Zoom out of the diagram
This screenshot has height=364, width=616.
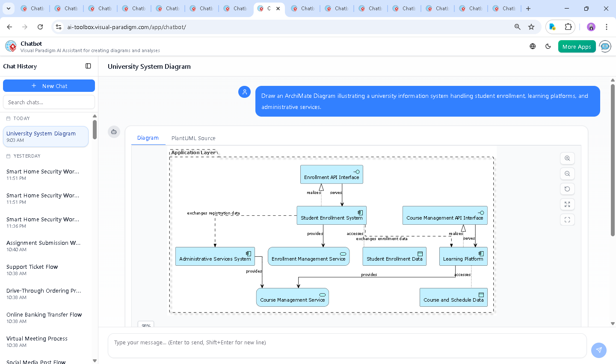[567, 173]
